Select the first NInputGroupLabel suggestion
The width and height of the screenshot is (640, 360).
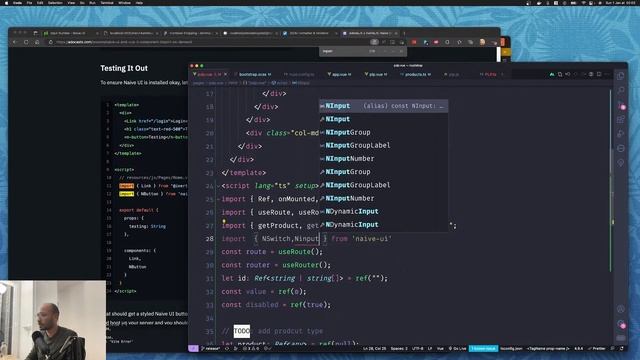[x=383, y=145]
